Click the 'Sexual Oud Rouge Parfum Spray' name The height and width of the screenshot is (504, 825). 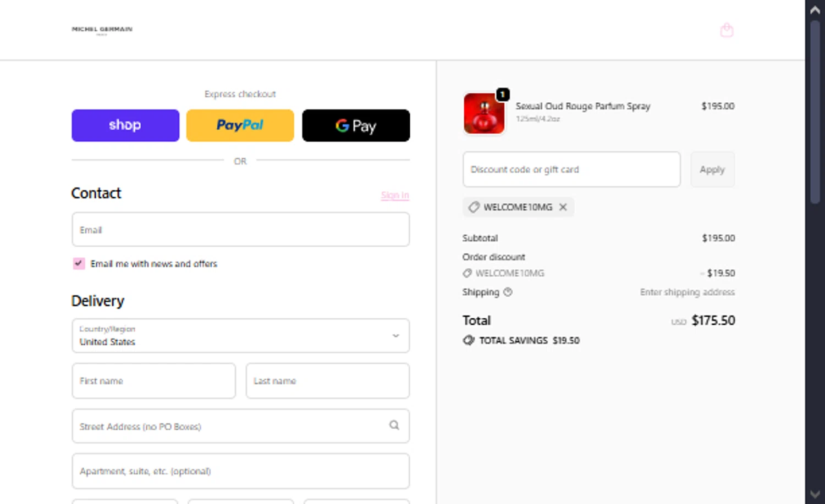(583, 106)
